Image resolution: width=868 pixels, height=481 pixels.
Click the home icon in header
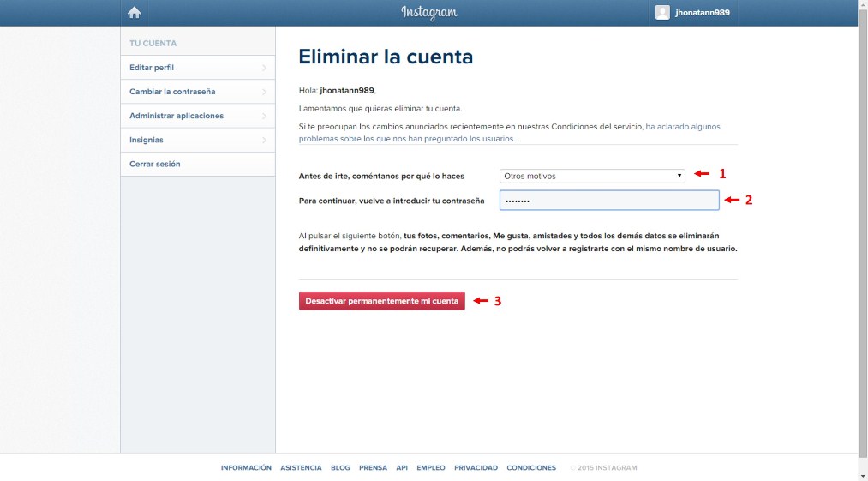(134, 13)
